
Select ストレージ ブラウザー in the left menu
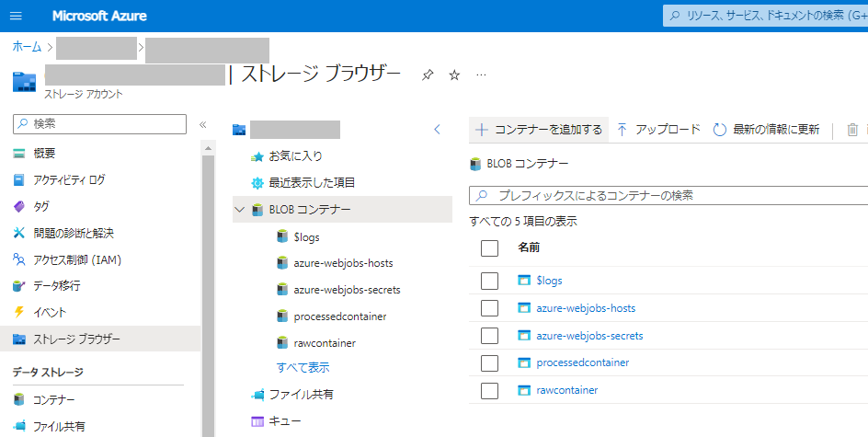(x=100, y=339)
